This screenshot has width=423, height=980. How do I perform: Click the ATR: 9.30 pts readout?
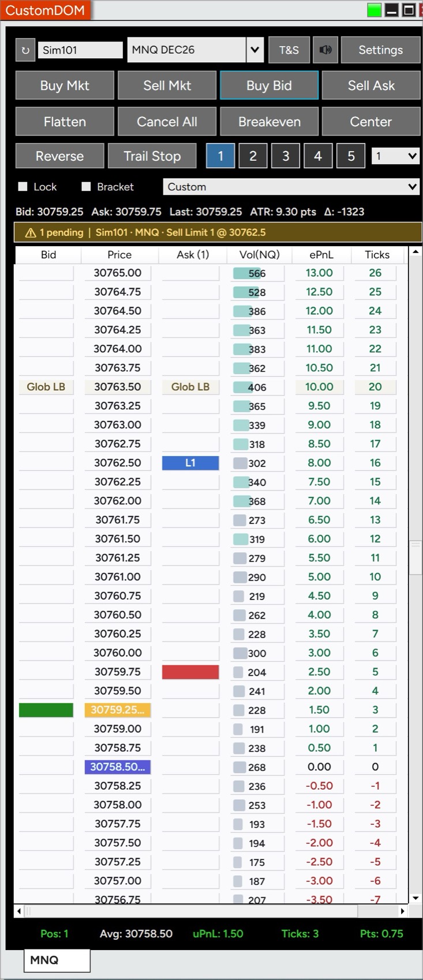(x=283, y=212)
